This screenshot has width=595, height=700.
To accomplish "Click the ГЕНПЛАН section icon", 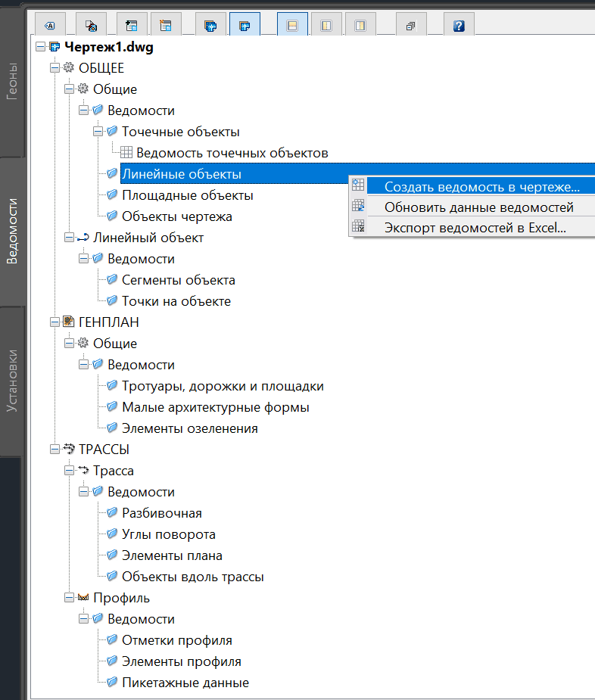I will (69, 322).
